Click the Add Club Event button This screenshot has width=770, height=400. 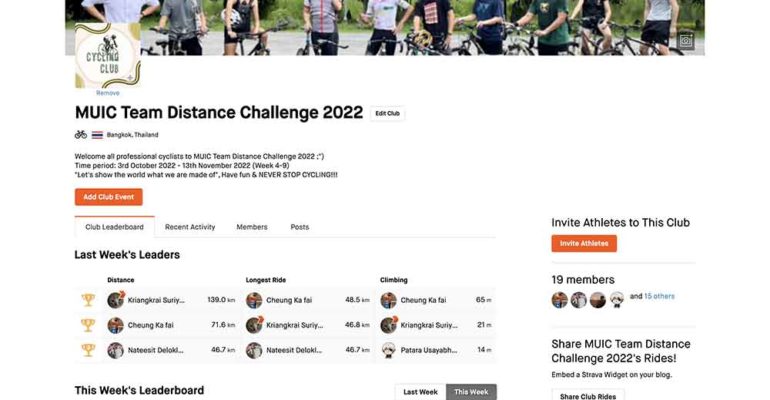click(x=109, y=197)
